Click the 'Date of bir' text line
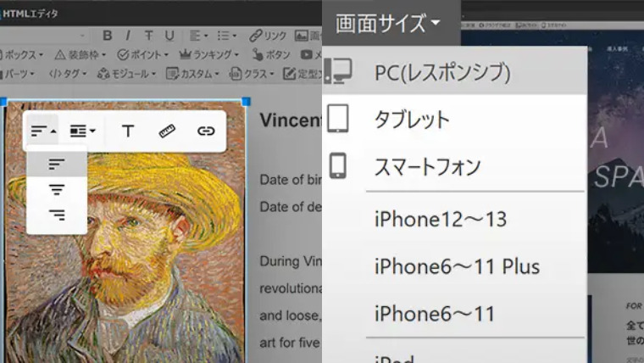Viewport: 644px width, 363px height. [291, 179]
